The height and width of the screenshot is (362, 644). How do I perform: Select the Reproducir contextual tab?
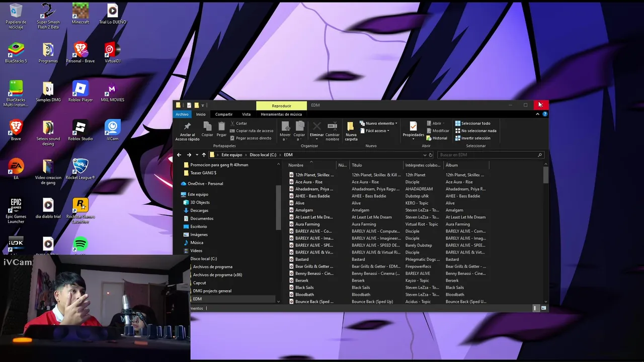pyautogui.click(x=281, y=106)
